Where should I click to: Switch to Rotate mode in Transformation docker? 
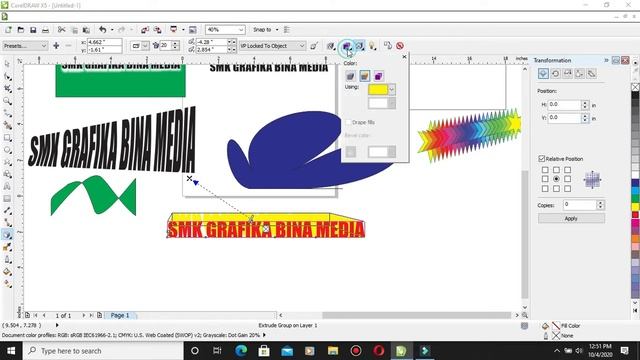556,73
